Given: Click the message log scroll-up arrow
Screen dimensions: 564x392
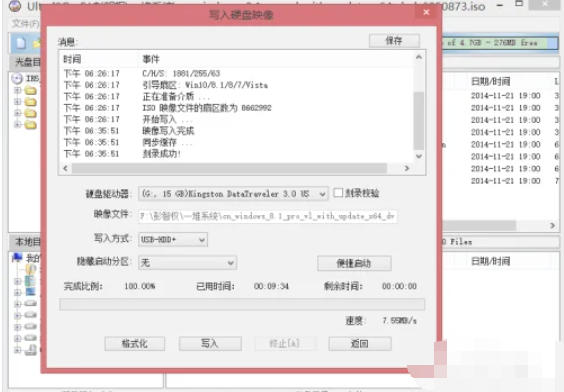Looking at the screenshot, I should 419,57.
